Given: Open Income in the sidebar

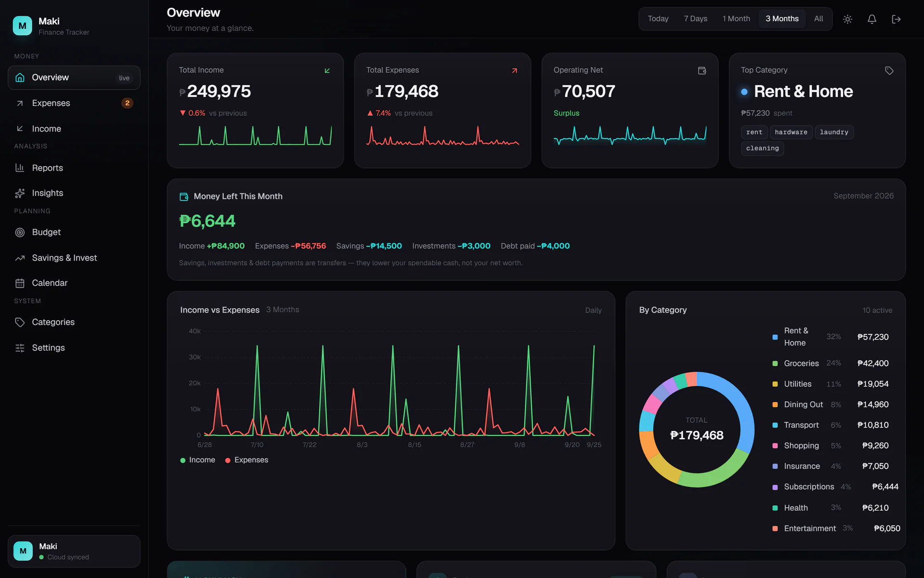Looking at the screenshot, I should point(74,129).
